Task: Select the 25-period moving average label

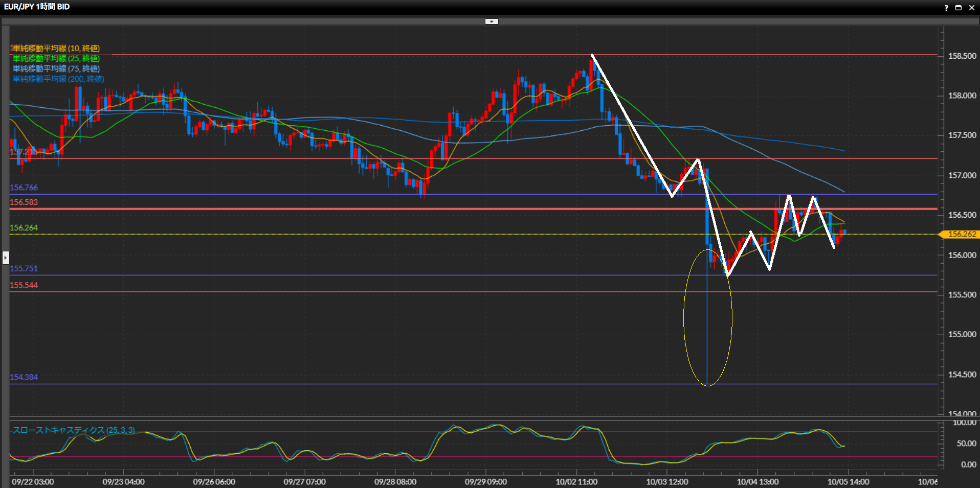Action: click(56, 59)
